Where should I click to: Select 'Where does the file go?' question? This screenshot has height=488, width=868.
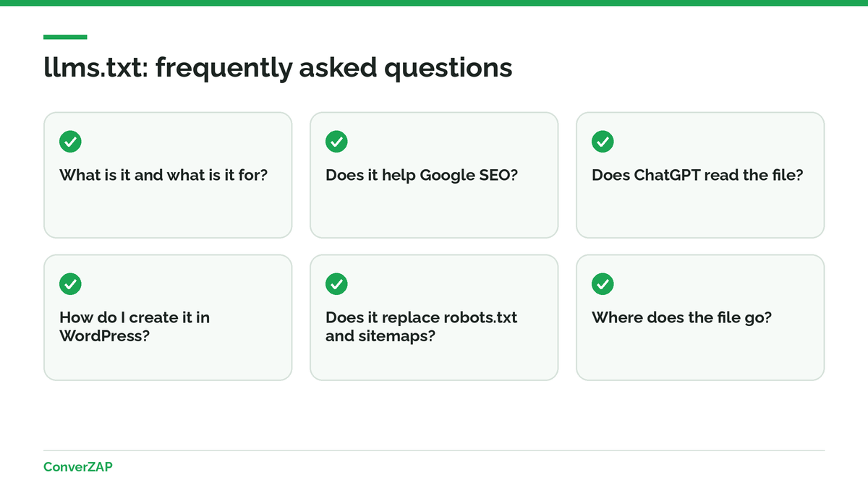tap(681, 317)
